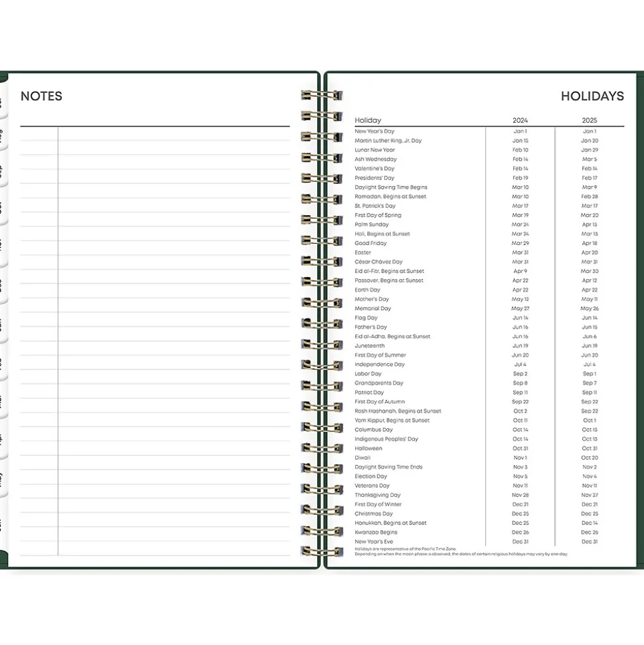Click the 2024 date for Thanksgiving Day

coord(520,495)
